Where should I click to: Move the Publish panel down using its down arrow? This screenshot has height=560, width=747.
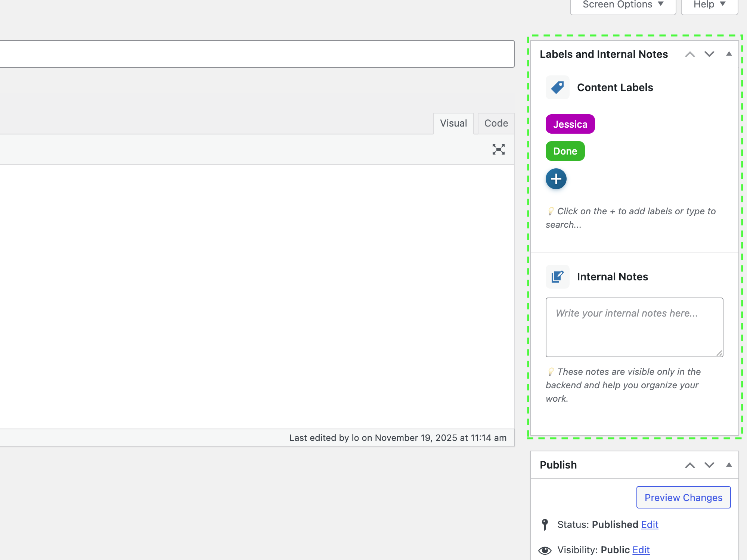coord(709,465)
